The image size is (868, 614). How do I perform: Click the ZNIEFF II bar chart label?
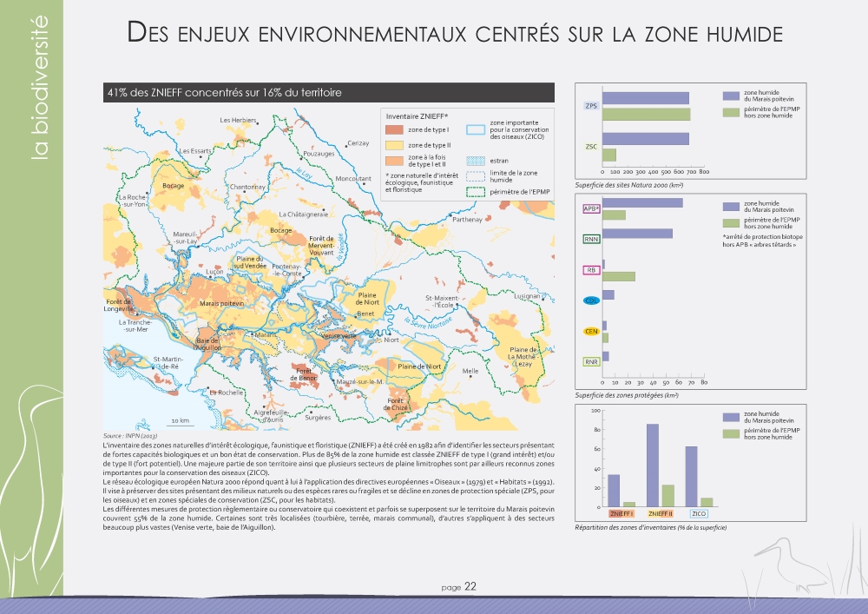click(659, 515)
